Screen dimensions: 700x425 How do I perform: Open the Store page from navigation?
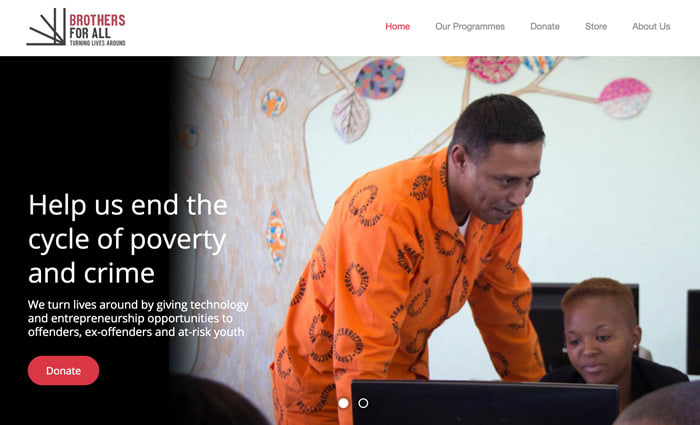click(x=596, y=26)
